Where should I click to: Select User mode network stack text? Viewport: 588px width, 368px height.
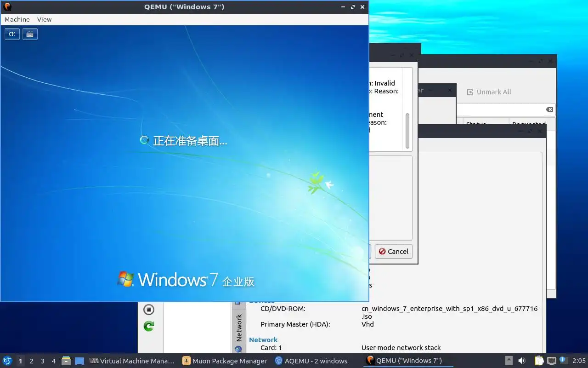401,348
